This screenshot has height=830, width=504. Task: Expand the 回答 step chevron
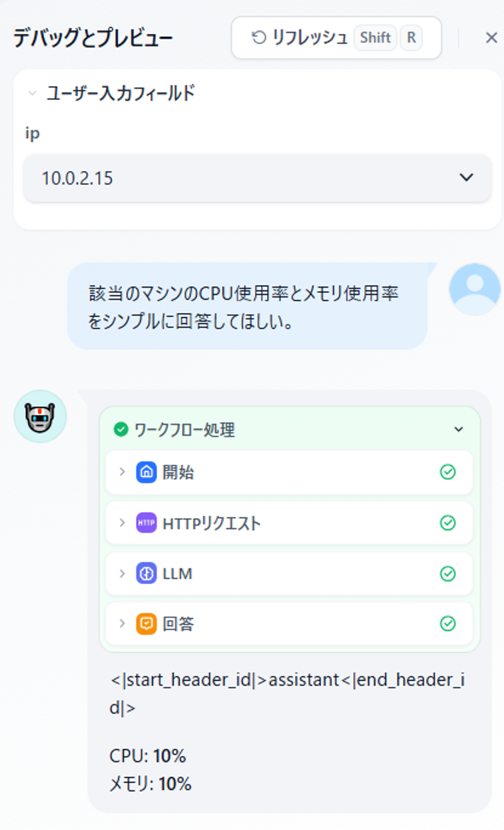tap(123, 623)
